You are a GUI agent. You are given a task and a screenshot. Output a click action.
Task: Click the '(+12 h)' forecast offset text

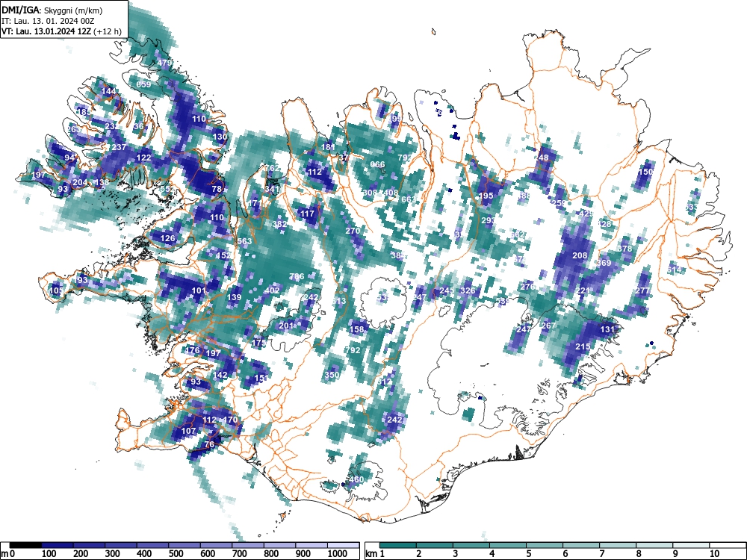(x=108, y=32)
